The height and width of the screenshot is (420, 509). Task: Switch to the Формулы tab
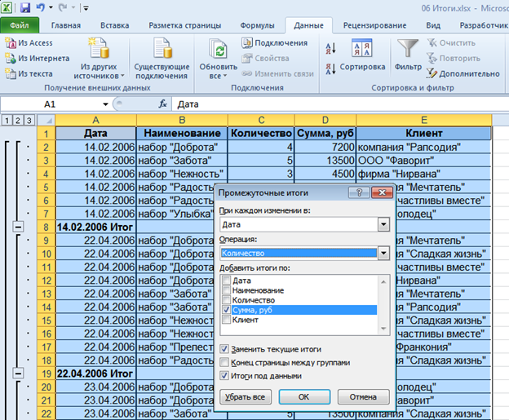257,25
